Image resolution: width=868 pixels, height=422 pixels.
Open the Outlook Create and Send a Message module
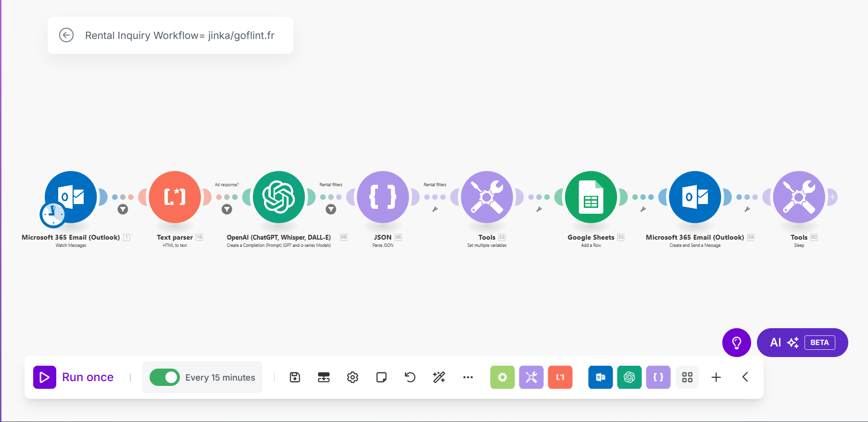pos(695,197)
